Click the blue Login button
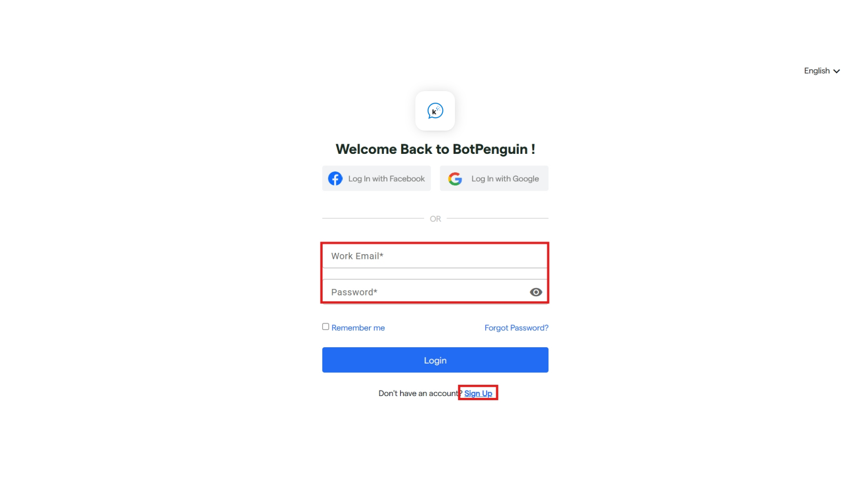The width and height of the screenshot is (868, 502). coord(435,360)
